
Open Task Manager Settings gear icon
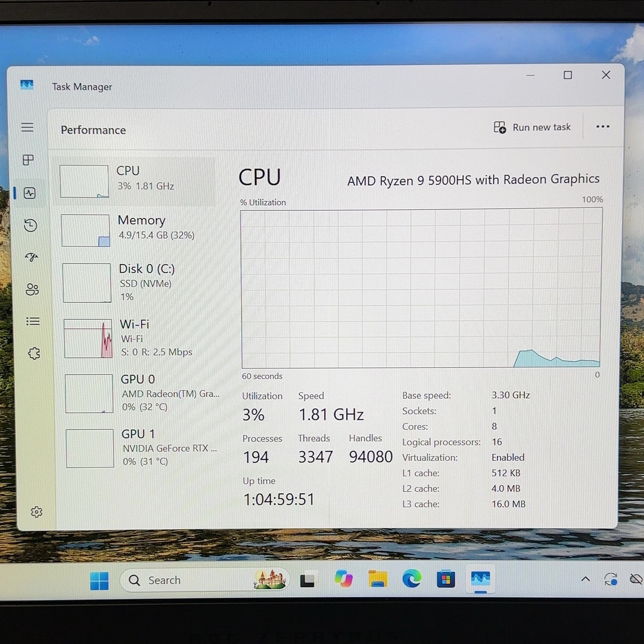point(36,512)
